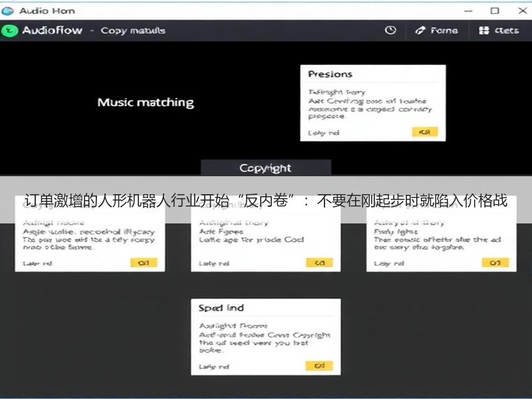The image size is (532, 399).
Task: Click yellow button in the Presions card
Action: click(x=424, y=132)
